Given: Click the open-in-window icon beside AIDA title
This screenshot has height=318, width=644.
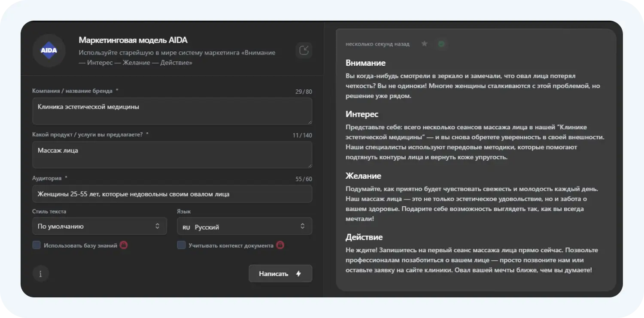Looking at the screenshot, I should [304, 50].
